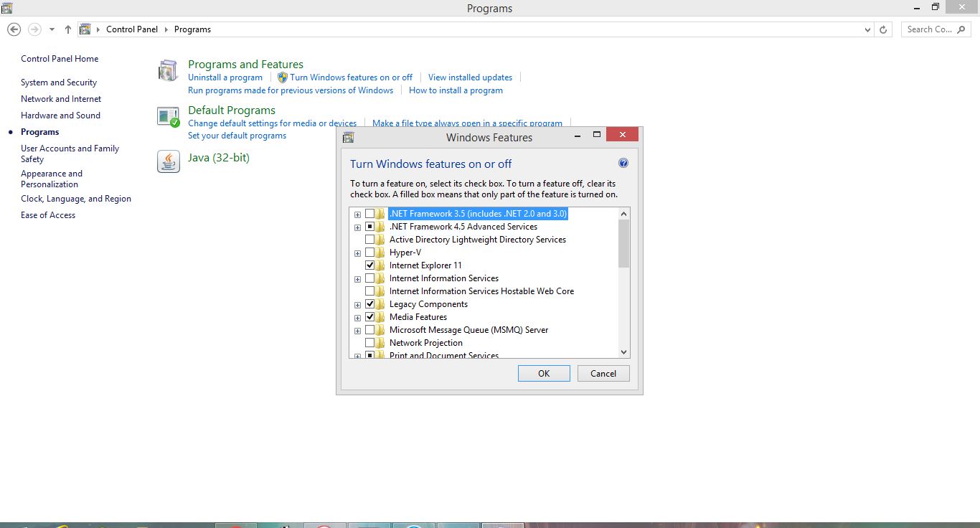This screenshot has width=980, height=528.
Task: Expand the Media Features node
Action: point(357,318)
